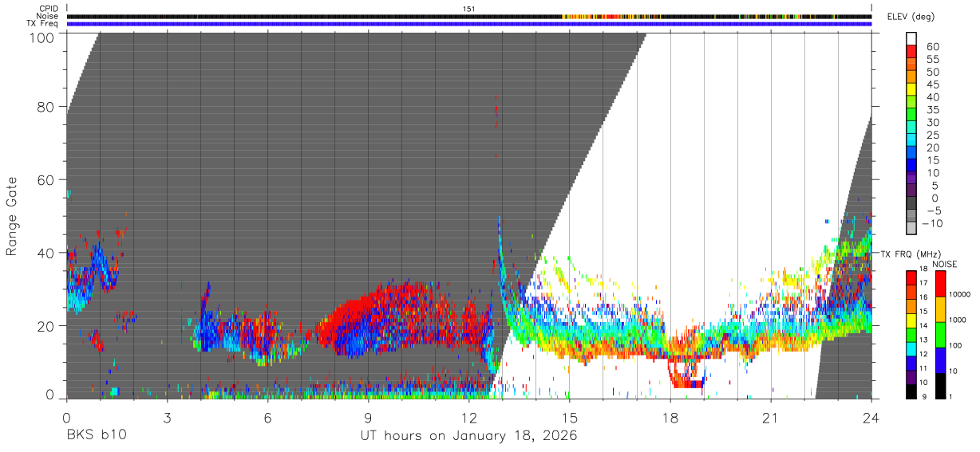This screenshot has width=980, height=452.
Task: Click the range gate tick label 40
Action: [45, 253]
